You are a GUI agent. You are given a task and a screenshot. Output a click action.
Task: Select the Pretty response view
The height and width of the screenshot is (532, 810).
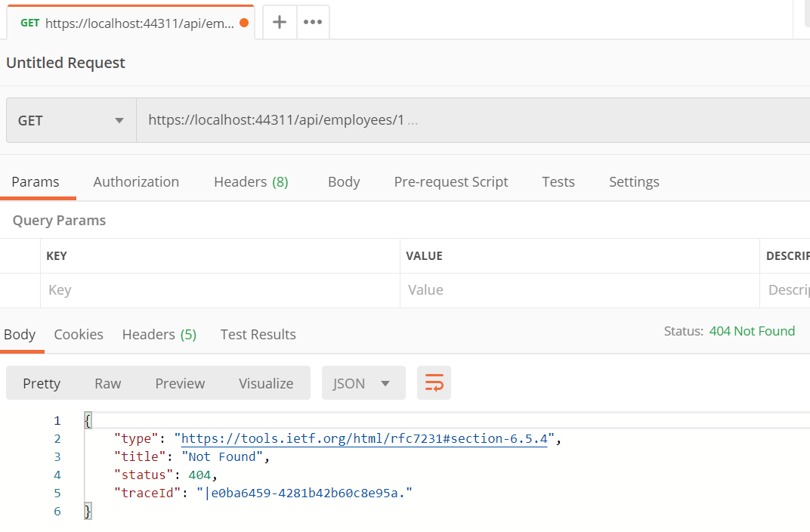[42, 383]
